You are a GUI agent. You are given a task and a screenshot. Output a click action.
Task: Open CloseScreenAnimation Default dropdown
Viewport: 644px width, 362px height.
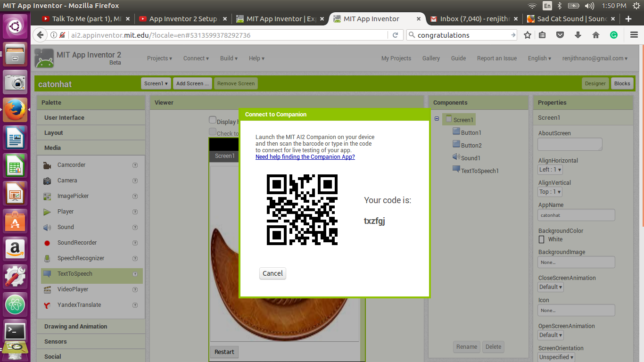click(x=551, y=287)
